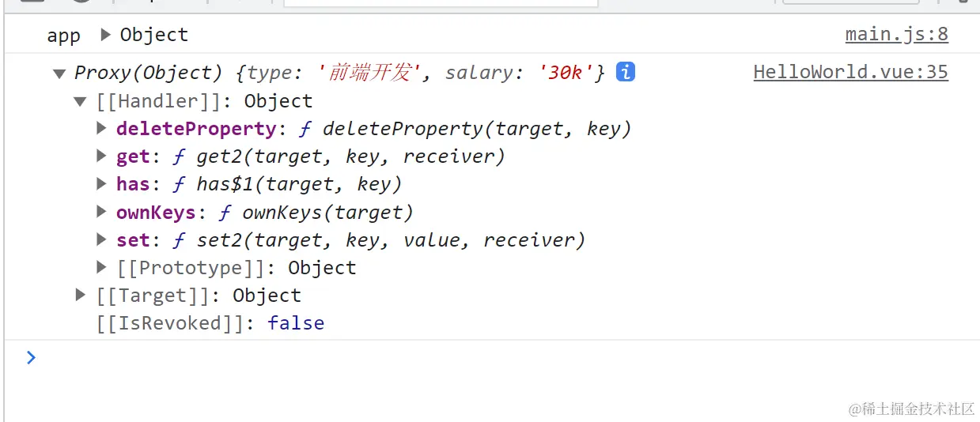980x422 pixels.
Task: Open the main.js:8 source link
Action: click(x=896, y=35)
